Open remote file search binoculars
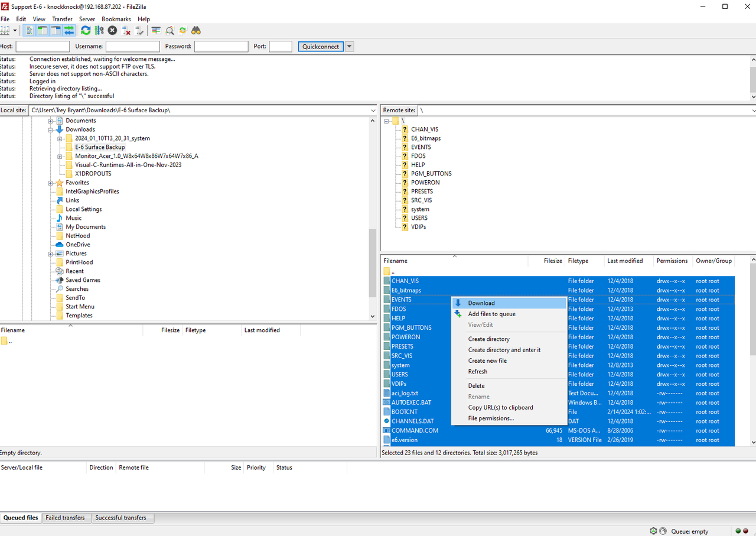 196,30
